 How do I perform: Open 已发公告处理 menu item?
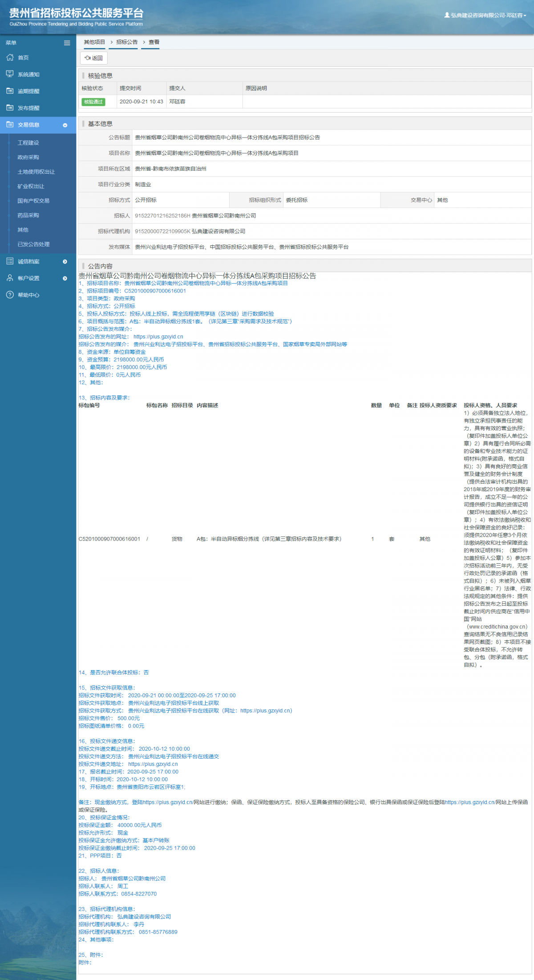point(33,244)
